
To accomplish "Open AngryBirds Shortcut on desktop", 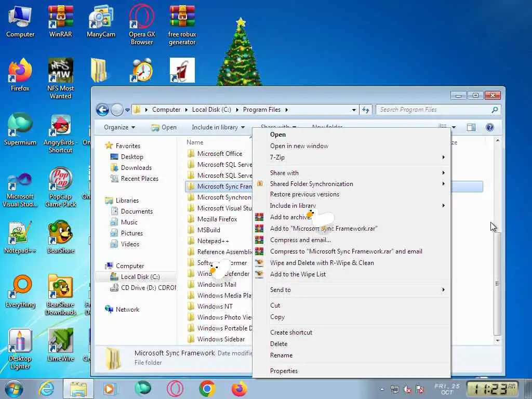I will click(x=60, y=133).
